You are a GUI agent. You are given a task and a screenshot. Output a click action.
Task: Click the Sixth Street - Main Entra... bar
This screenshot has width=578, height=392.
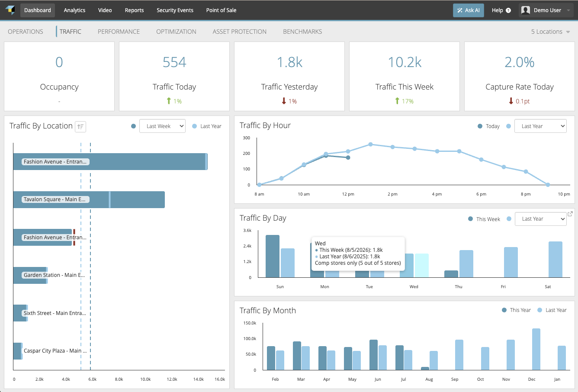(20, 313)
